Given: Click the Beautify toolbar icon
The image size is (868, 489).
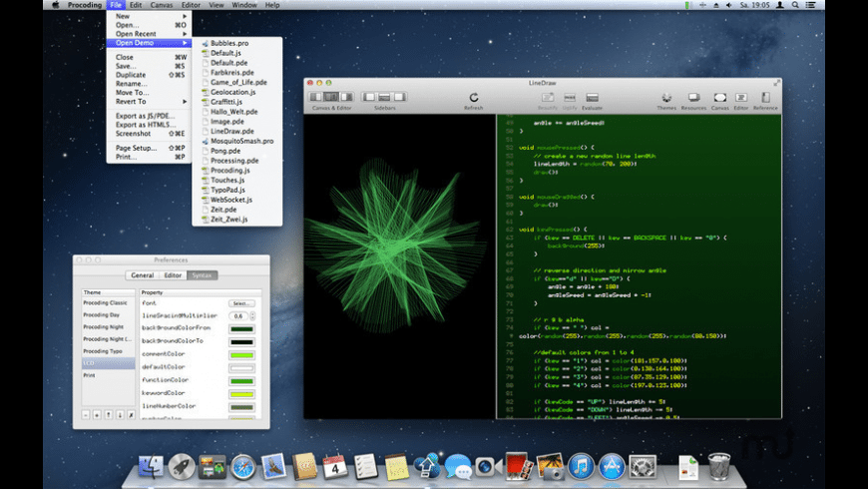Looking at the screenshot, I should point(548,98).
